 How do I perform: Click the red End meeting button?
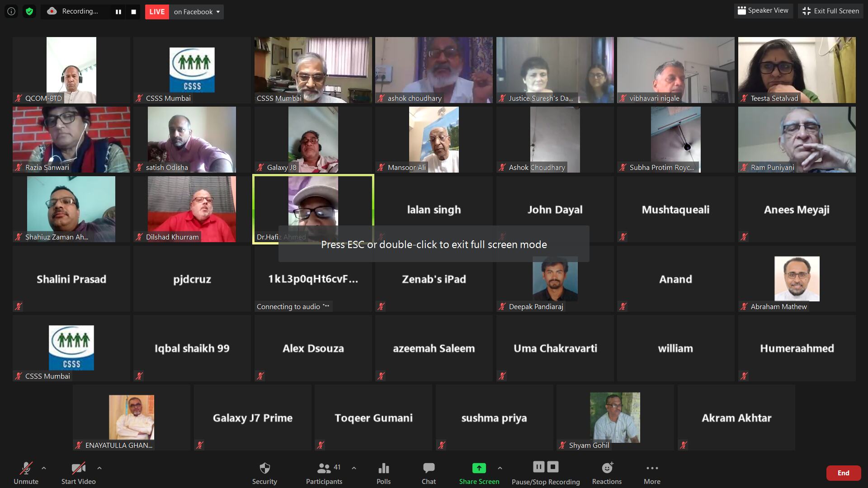(843, 473)
